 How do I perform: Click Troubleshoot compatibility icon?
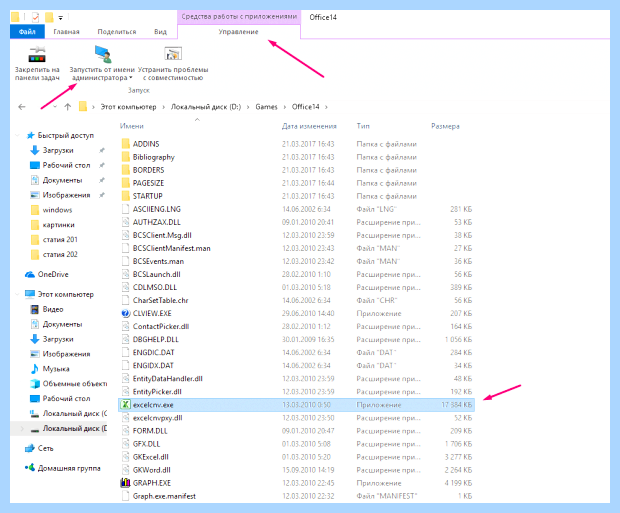click(173, 54)
